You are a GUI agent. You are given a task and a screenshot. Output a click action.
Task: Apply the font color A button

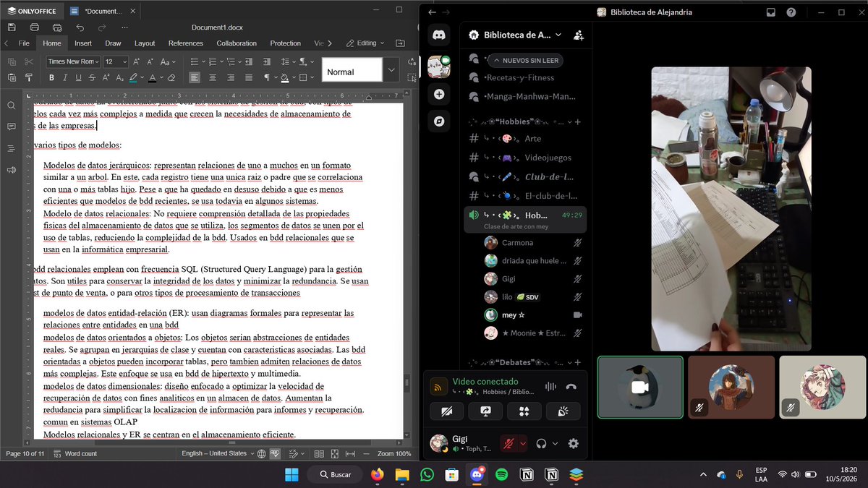pyautogui.click(x=153, y=77)
